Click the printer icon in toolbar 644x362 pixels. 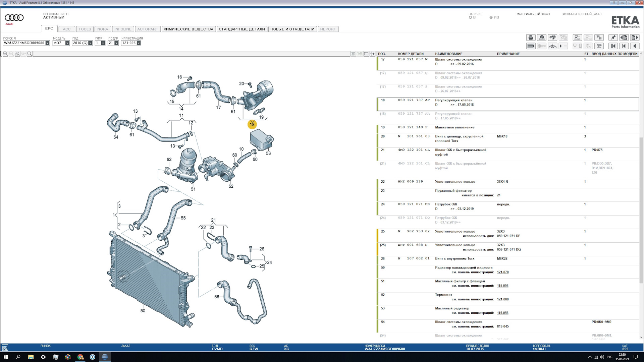click(531, 38)
